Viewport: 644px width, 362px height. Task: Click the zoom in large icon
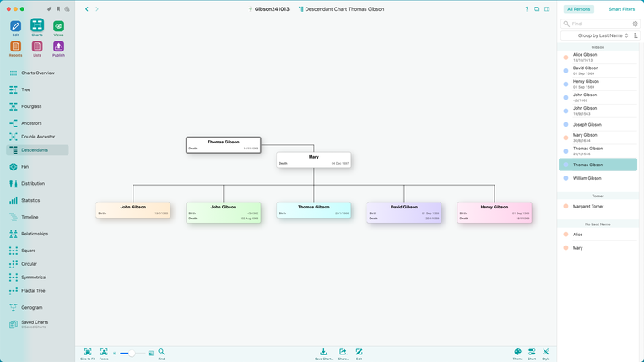(151, 354)
